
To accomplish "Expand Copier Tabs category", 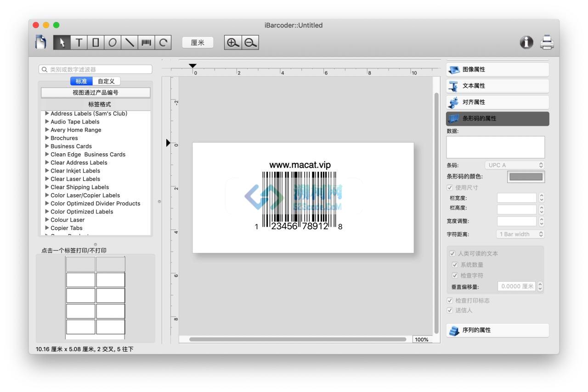I will point(47,228).
